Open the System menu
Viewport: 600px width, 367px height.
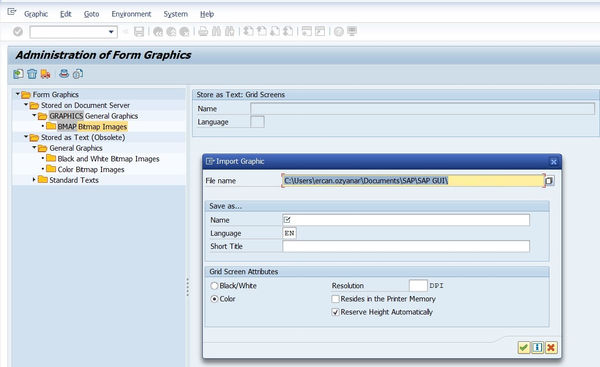point(176,14)
